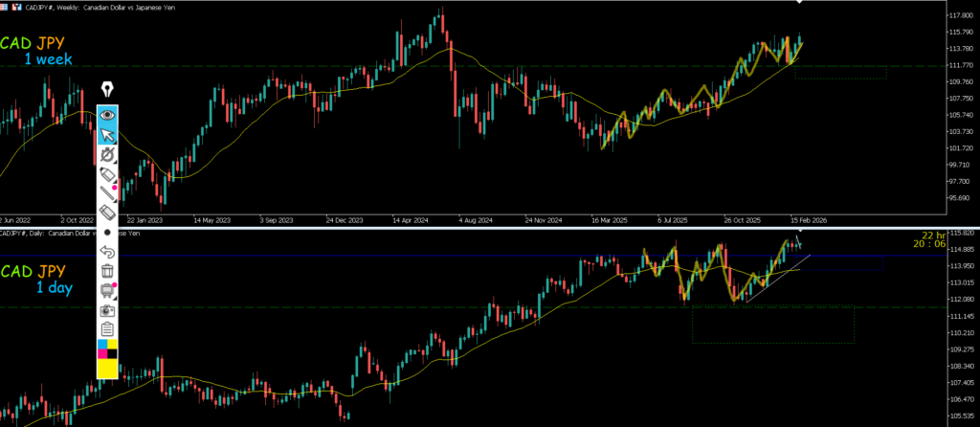Viewport: 980px width, 427px height.
Task: Select the highlighter marker tool
Action: coord(107,174)
